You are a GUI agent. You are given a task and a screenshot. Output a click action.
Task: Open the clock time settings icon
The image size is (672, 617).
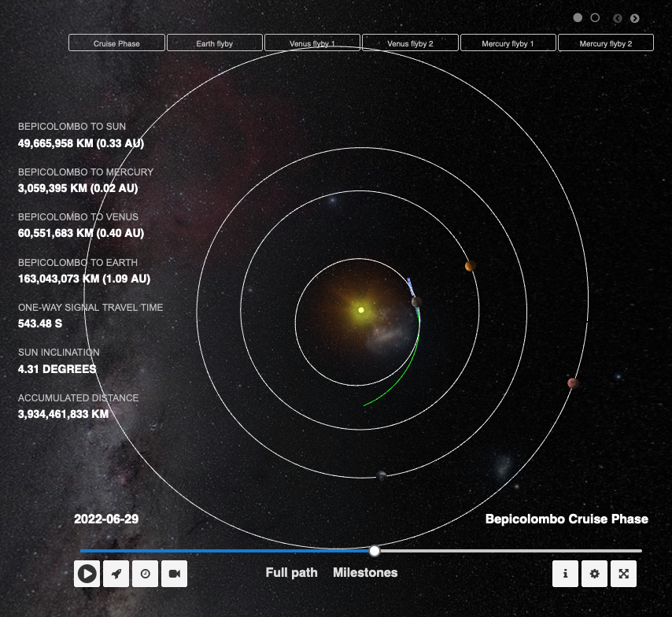coord(146,573)
